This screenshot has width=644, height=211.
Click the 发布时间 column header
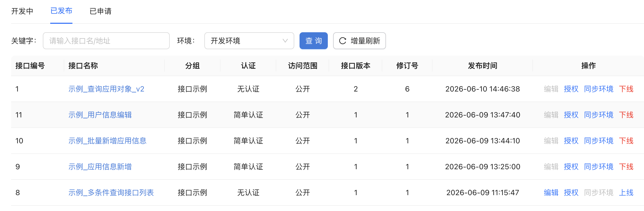click(x=482, y=66)
